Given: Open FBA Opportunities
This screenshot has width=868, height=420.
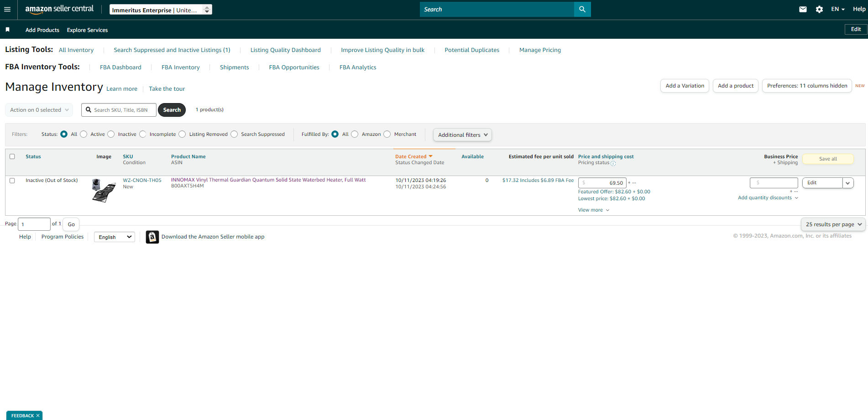Looking at the screenshot, I should pos(294,67).
